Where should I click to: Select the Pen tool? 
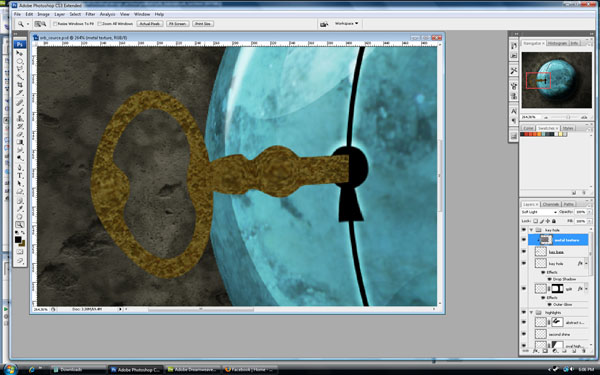20,167
